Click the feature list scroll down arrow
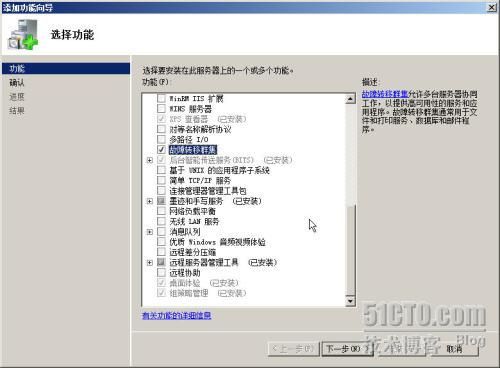The image size is (500, 368). (x=350, y=301)
